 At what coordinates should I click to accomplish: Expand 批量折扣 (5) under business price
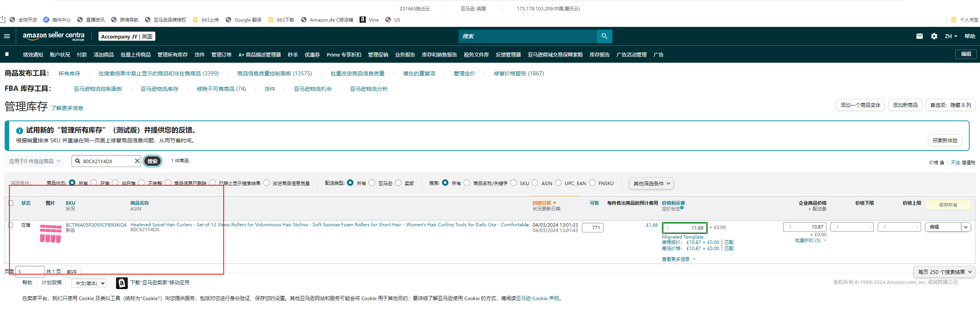coord(811,240)
